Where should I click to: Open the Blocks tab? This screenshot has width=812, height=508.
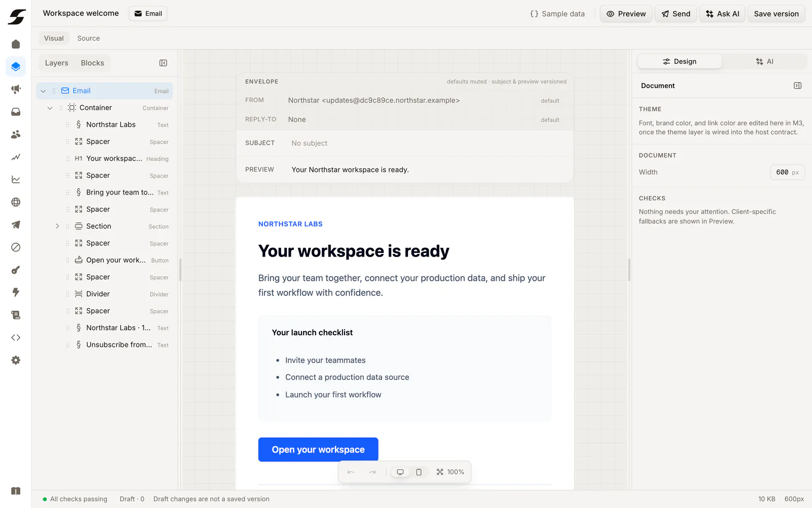(92, 63)
